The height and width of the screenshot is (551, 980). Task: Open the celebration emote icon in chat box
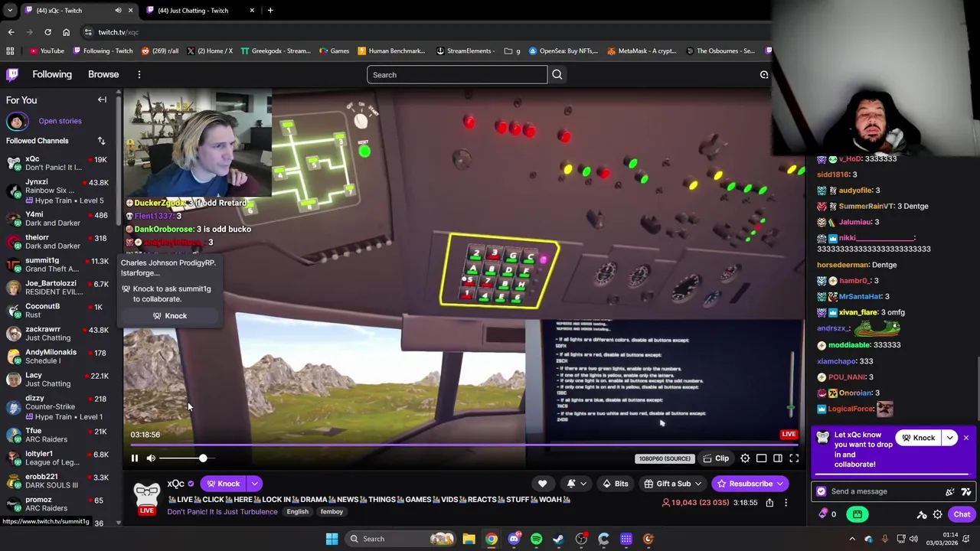coord(950,492)
